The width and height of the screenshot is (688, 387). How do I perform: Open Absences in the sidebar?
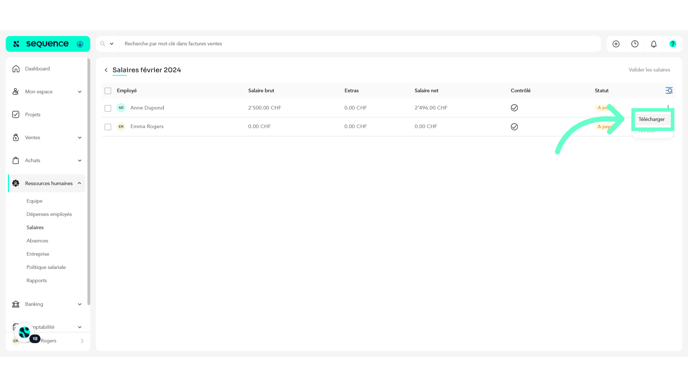37,240
